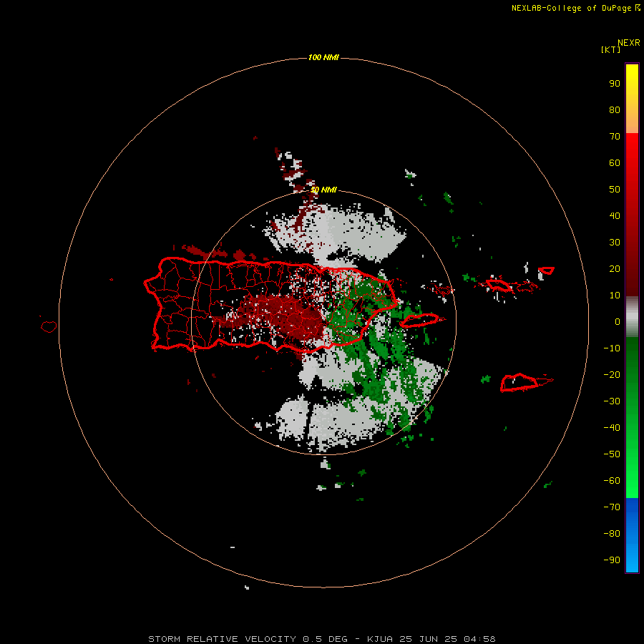Click the -70 value on the velocity scale
The image size is (644, 644).
click(x=612, y=507)
